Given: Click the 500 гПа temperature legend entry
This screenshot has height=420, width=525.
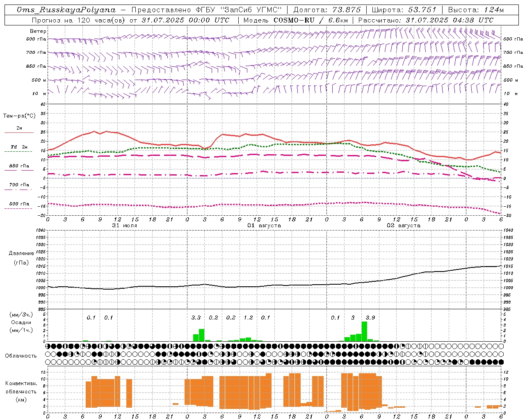Looking at the screenshot, I should click(x=19, y=204).
